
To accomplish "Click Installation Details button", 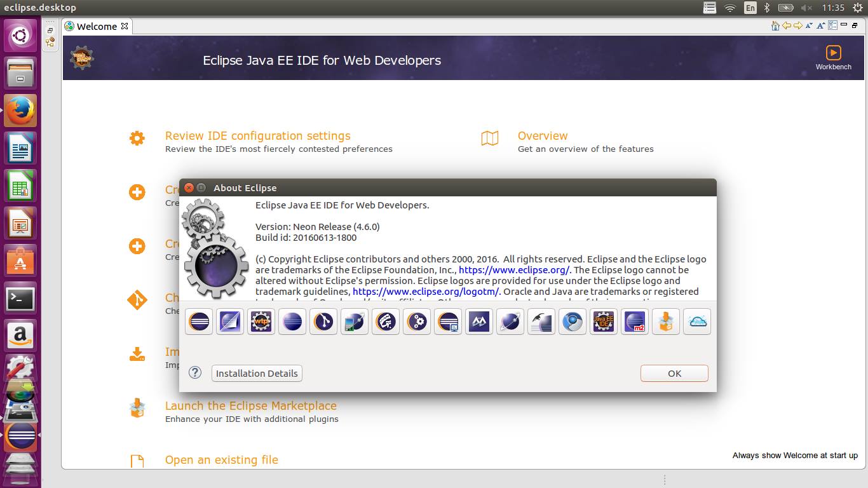I will (x=257, y=374).
